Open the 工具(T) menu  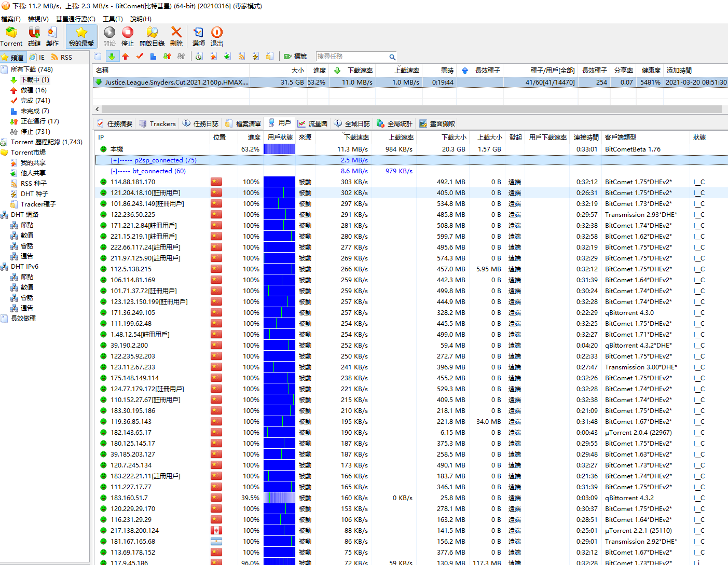pos(113,19)
